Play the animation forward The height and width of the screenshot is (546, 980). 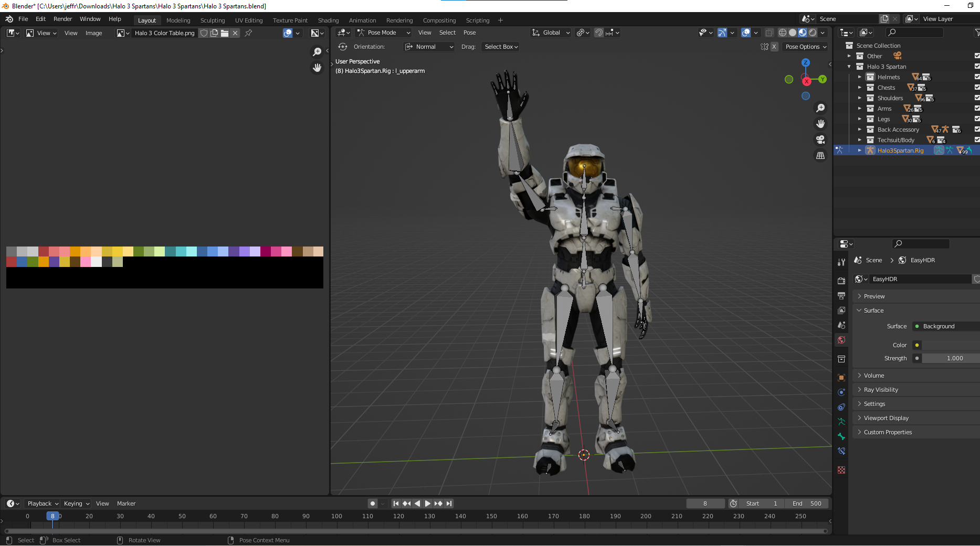tap(428, 504)
